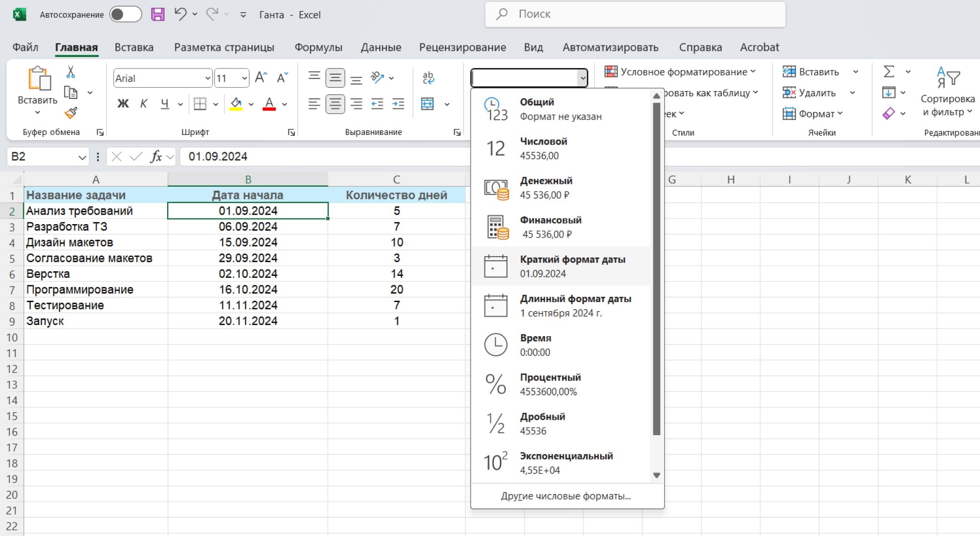Click the Format Painter brush icon
980x536 pixels.
[x=71, y=113]
